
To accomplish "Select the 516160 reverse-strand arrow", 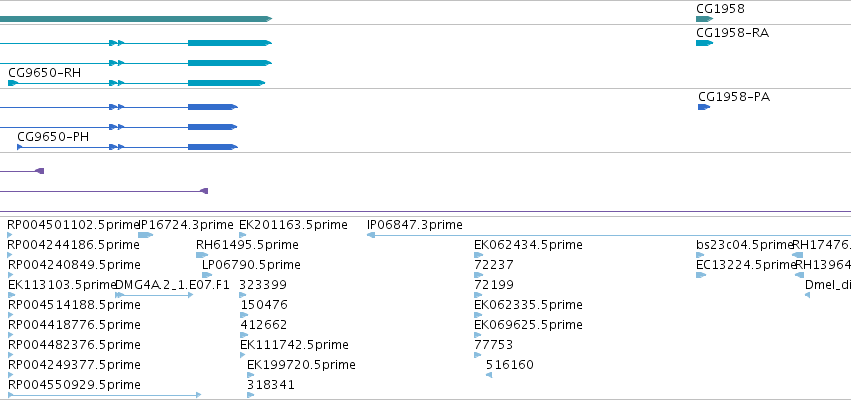I will [489, 375].
